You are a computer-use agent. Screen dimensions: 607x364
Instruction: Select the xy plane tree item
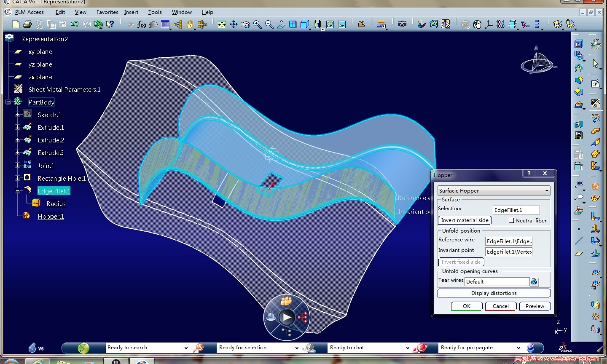[40, 52]
